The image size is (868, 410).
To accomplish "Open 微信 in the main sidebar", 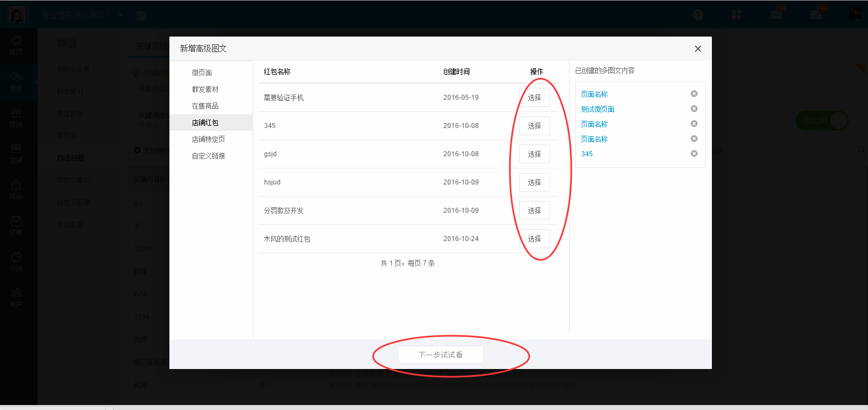I will coord(16,81).
